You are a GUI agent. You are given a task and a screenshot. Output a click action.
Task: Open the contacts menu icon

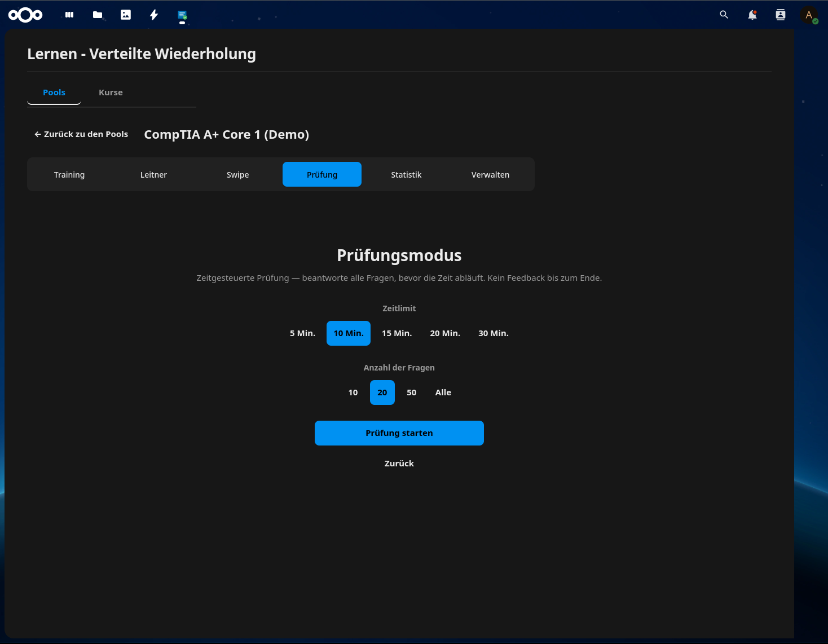780,15
